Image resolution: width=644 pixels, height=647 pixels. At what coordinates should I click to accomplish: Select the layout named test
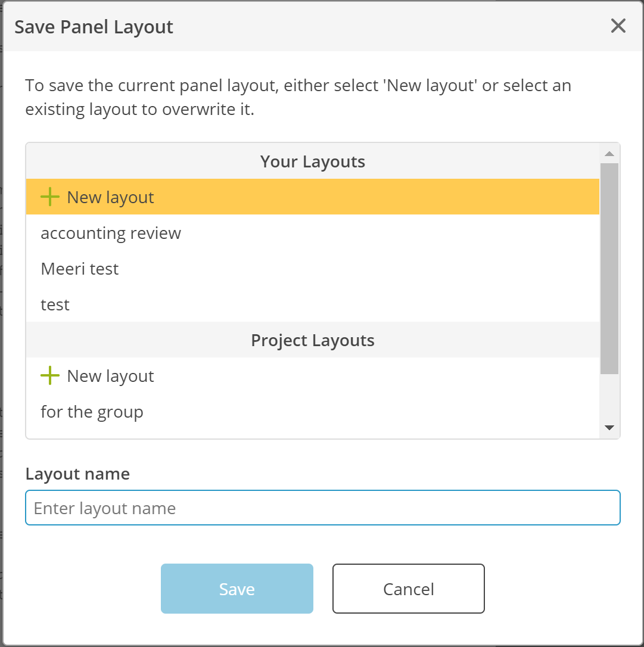[x=313, y=304]
